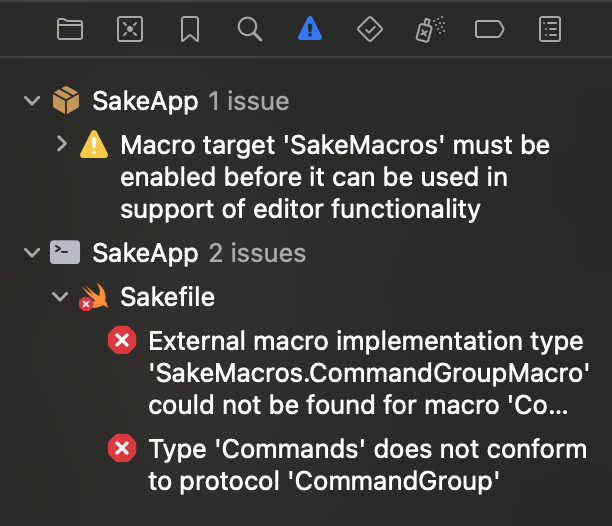This screenshot has height=526, width=612.
Task: Show the Bookmark navigator
Action: pos(190,29)
